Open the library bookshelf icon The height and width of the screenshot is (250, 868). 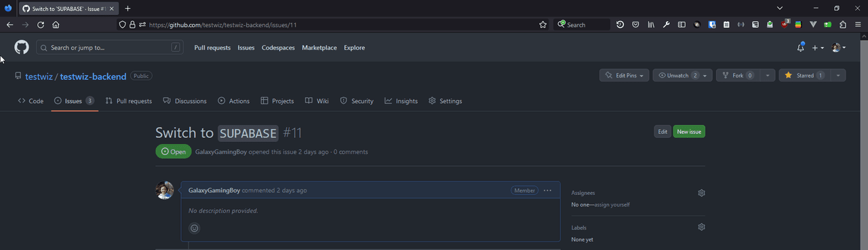tap(651, 24)
